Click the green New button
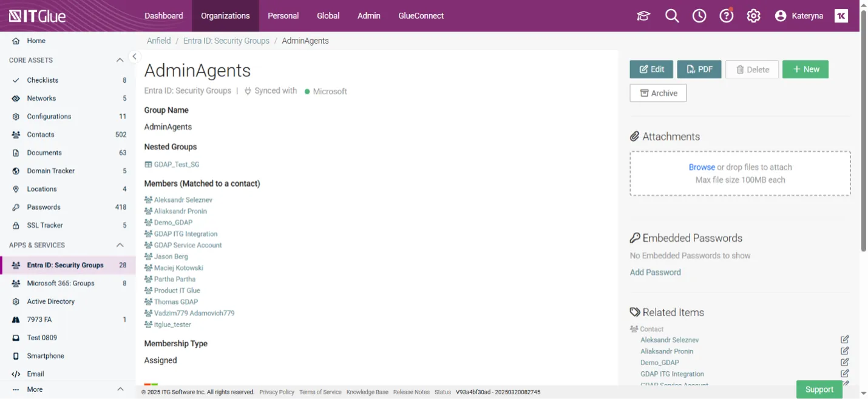 [x=805, y=69]
